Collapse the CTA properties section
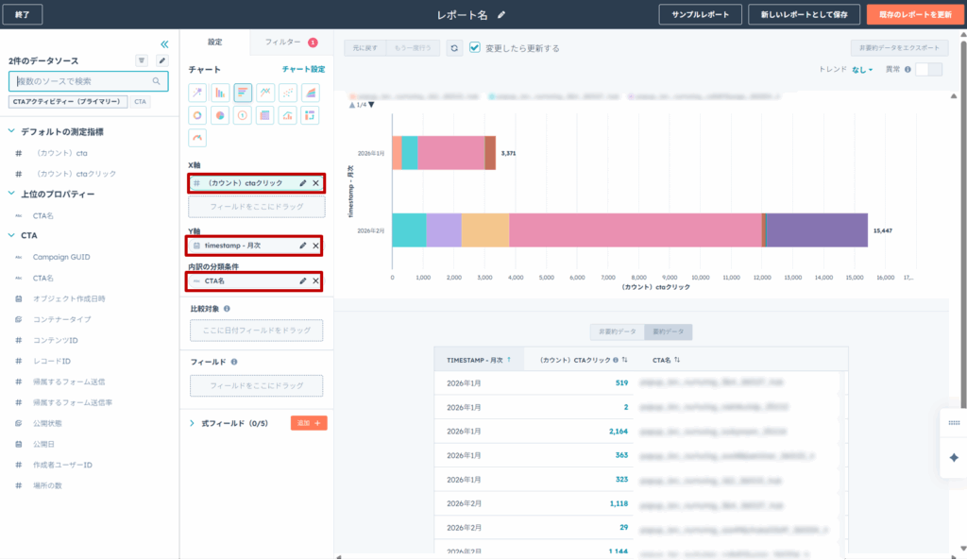 coord(12,235)
